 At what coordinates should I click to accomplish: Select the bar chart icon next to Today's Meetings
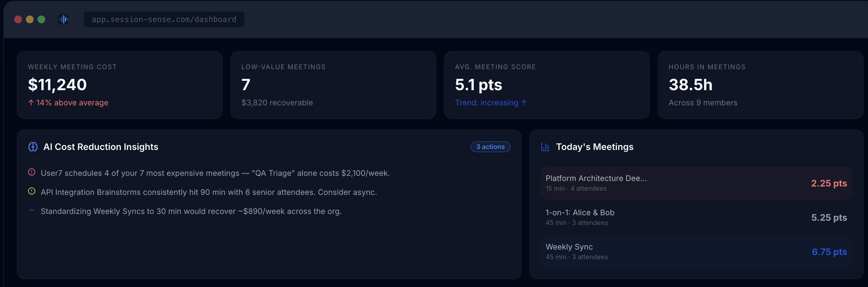[546, 146]
